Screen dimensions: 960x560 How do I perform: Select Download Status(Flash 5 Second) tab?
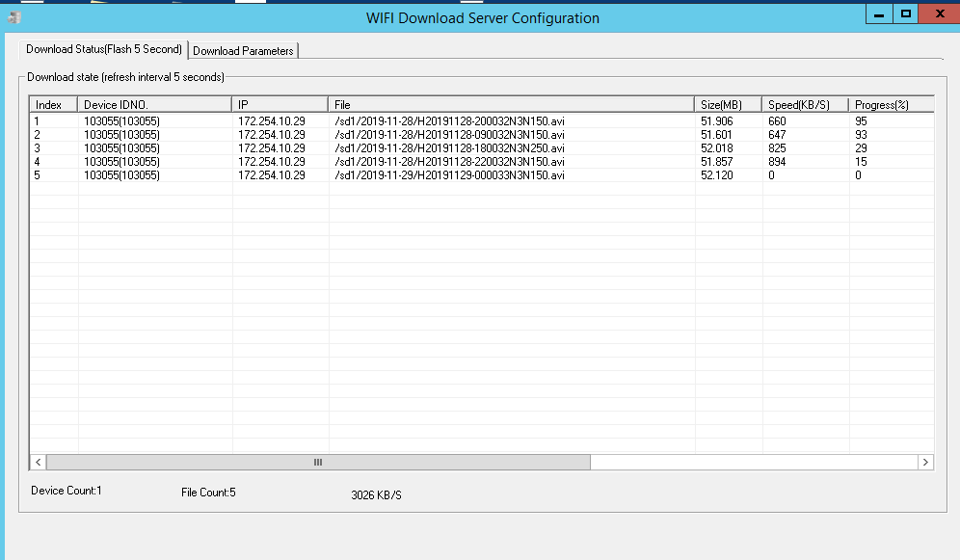click(104, 49)
